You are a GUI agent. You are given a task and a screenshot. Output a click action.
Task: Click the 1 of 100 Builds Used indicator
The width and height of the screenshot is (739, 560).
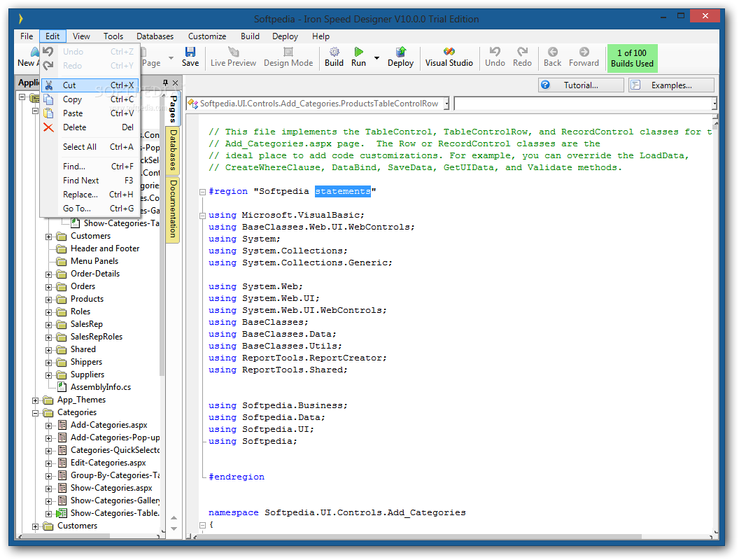pos(632,59)
